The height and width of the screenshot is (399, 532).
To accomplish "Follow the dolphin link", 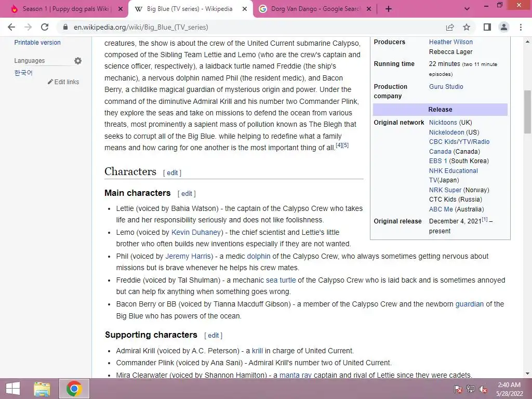I will (259, 256).
